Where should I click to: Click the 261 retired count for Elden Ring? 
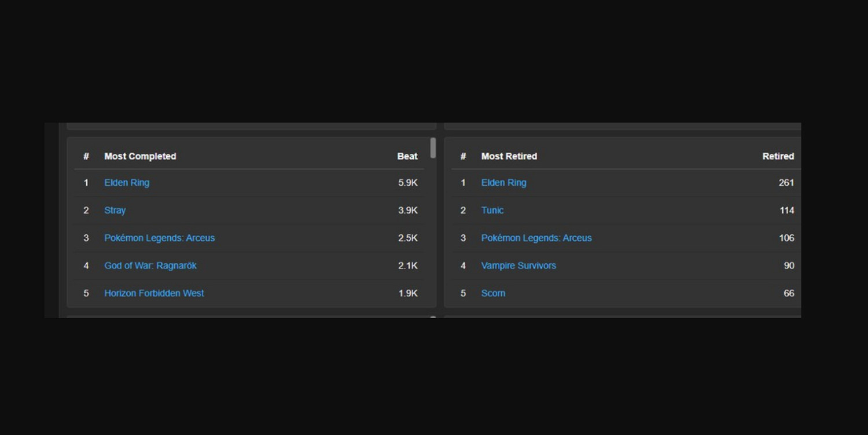tap(786, 183)
